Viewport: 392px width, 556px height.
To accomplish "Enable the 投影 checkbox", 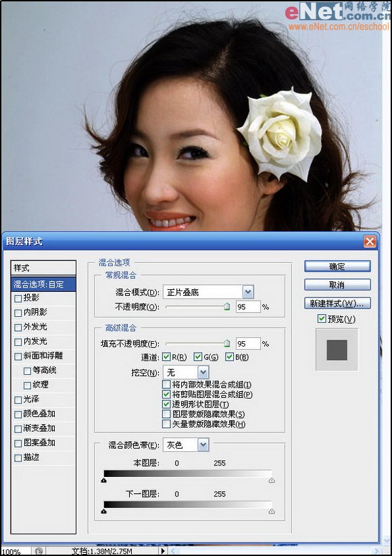I will [18, 299].
